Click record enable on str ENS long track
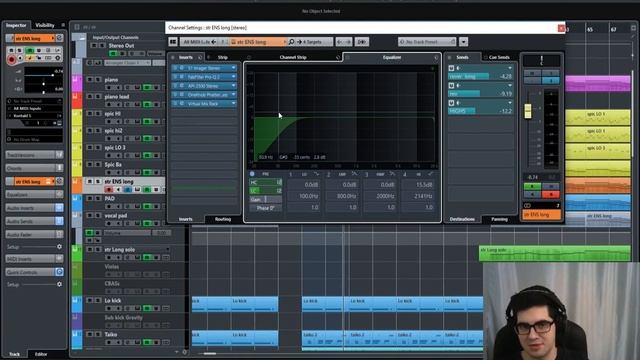 109,189
